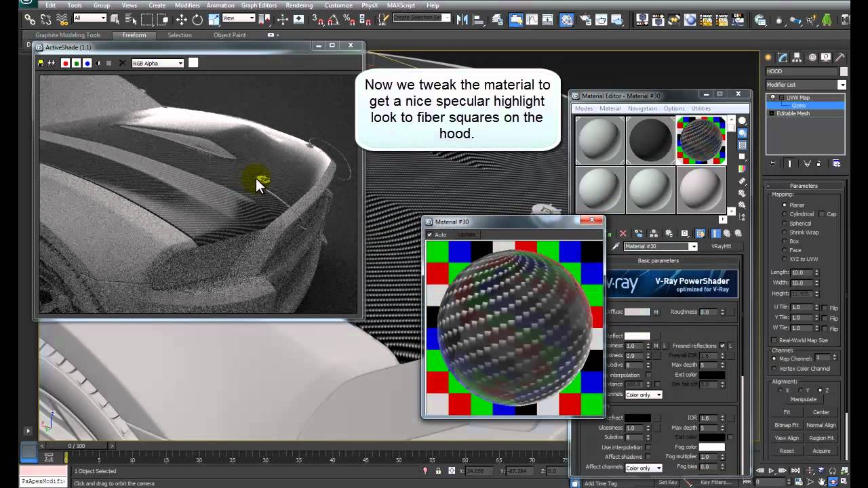Select the Rectangular Selection Region tool
This screenshot has width=868, height=488.
[147, 20]
